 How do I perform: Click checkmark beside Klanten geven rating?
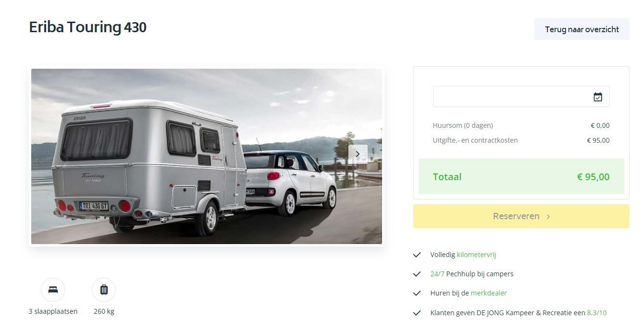417,313
